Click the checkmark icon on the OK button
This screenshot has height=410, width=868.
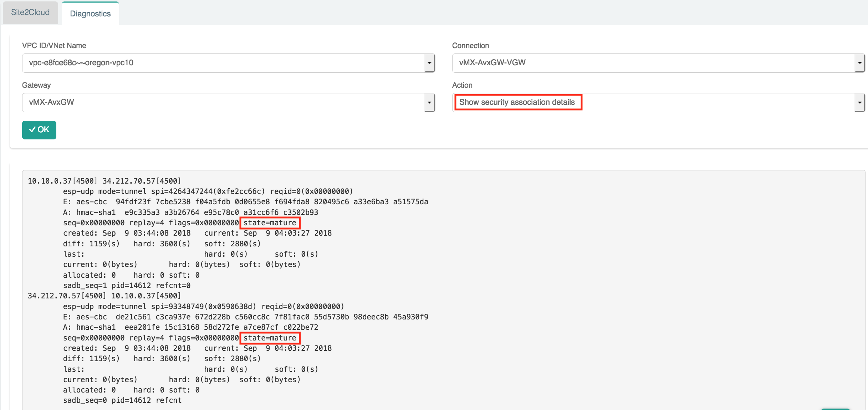(x=32, y=130)
